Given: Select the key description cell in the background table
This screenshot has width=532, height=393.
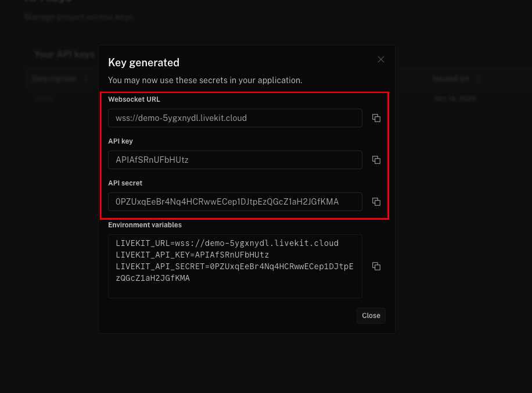Looking at the screenshot, I should [x=44, y=99].
